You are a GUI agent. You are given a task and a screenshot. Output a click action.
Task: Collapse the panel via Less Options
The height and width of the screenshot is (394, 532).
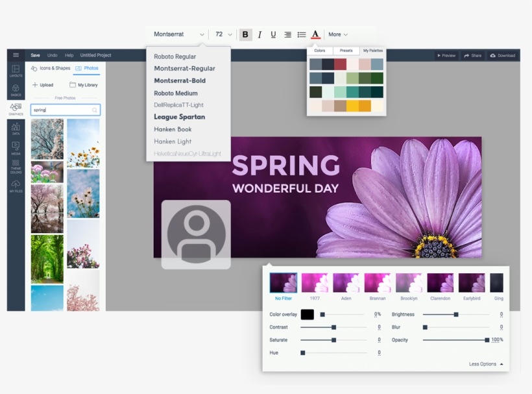482,364
